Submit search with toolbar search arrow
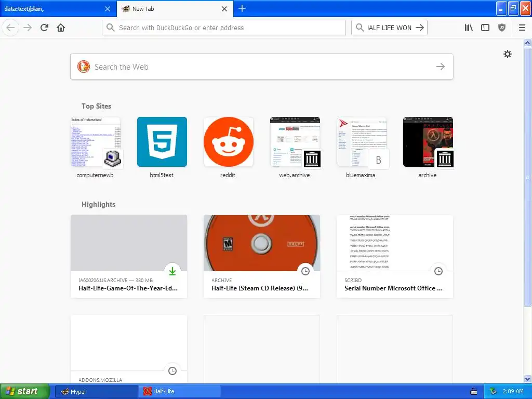Screen dimensions: 532x399 pyautogui.click(x=420, y=28)
